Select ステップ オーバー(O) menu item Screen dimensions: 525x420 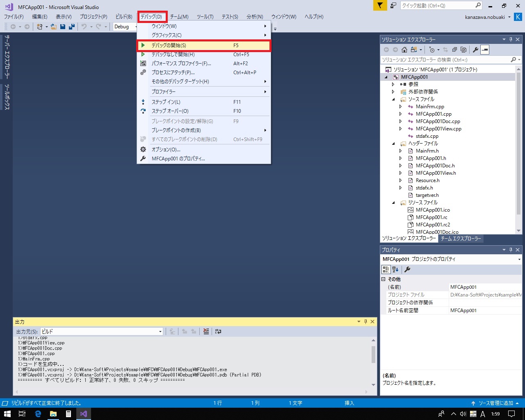click(x=203, y=111)
